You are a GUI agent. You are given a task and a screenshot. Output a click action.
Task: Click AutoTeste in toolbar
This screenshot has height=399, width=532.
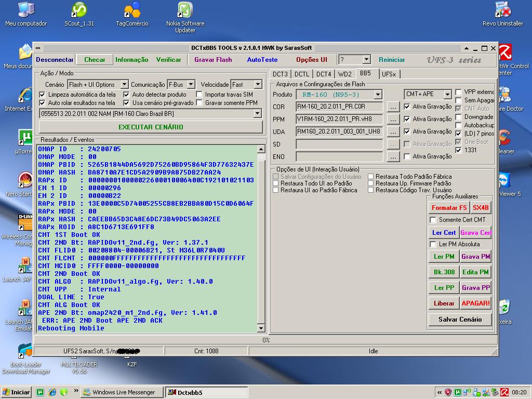tap(262, 60)
